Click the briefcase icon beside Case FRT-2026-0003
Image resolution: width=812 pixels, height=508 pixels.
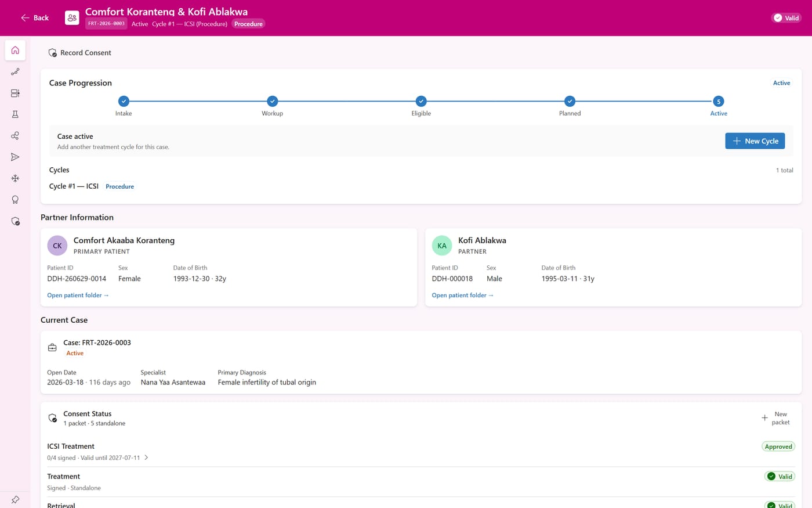pyautogui.click(x=52, y=348)
